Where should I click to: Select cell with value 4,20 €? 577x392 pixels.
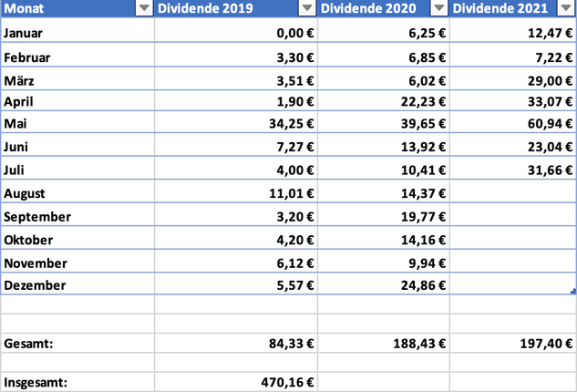click(x=236, y=237)
